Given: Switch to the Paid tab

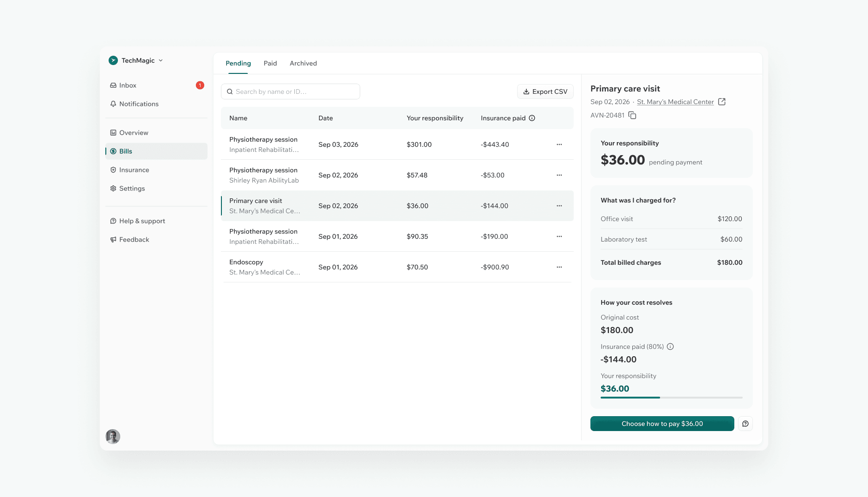Looking at the screenshot, I should coord(270,64).
